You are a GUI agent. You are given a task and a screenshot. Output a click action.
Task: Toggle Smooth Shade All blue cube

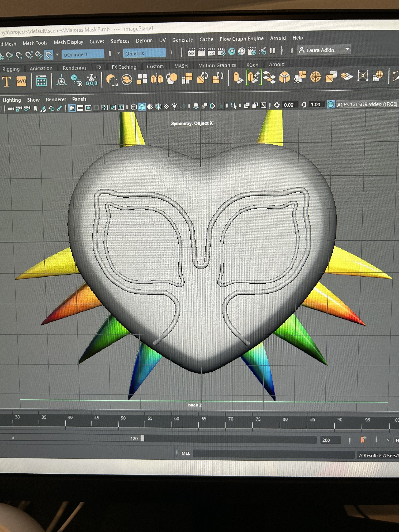[142, 107]
